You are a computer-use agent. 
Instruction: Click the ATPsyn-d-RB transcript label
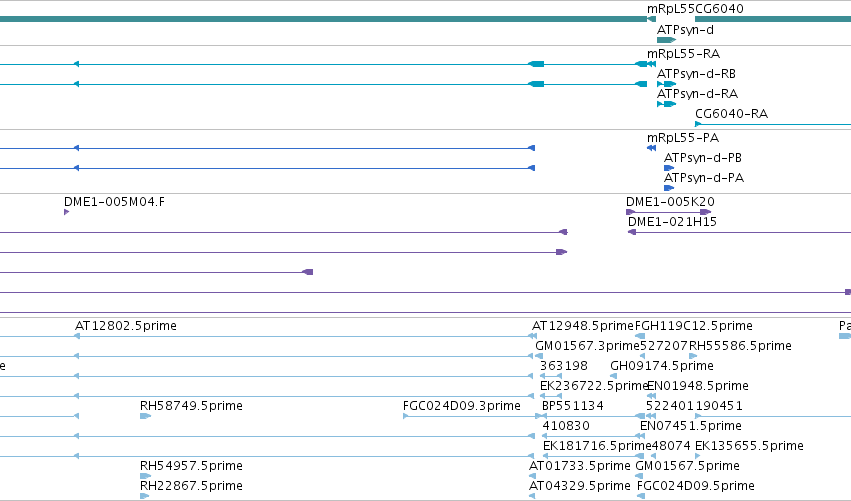(696, 74)
